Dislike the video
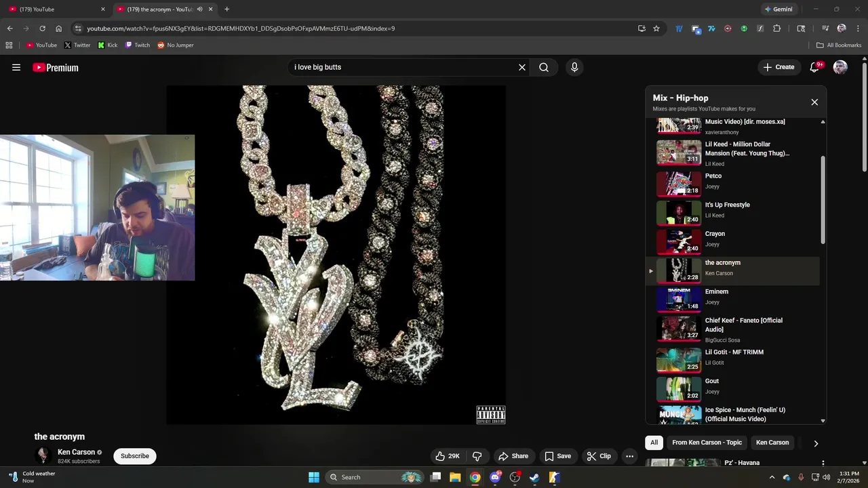The width and height of the screenshot is (868, 488). (x=477, y=456)
